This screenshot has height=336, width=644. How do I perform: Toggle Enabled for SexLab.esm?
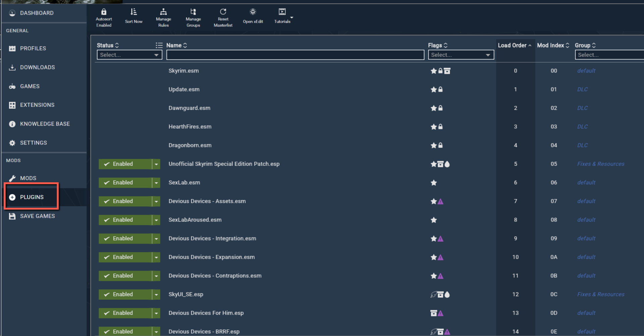click(x=125, y=183)
